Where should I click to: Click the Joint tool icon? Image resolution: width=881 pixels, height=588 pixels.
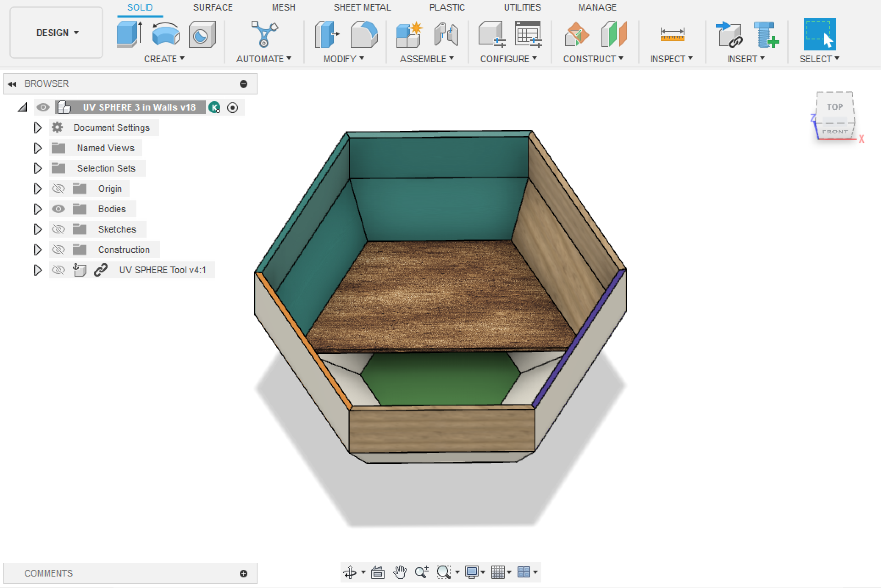tap(446, 34)
